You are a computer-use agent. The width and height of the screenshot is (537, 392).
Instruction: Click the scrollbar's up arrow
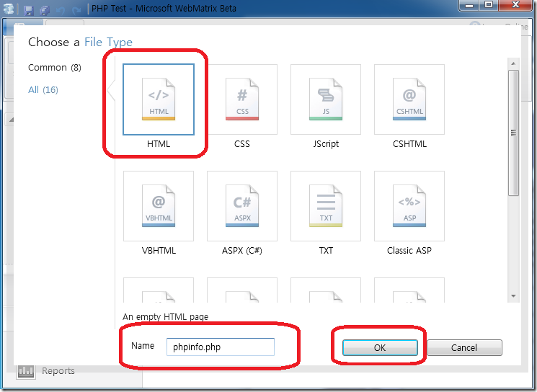tap(513, 63)
